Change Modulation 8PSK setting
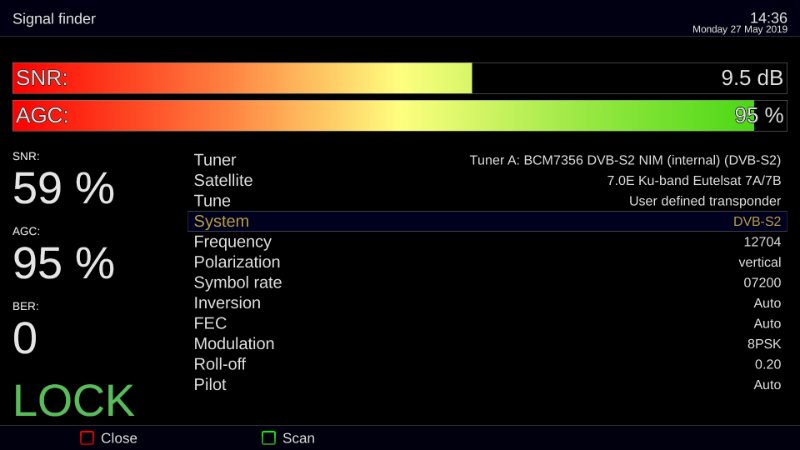 (761, 344)
